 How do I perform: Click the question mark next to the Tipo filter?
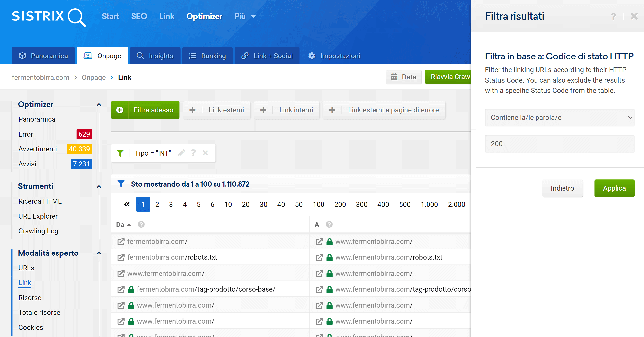193,153
